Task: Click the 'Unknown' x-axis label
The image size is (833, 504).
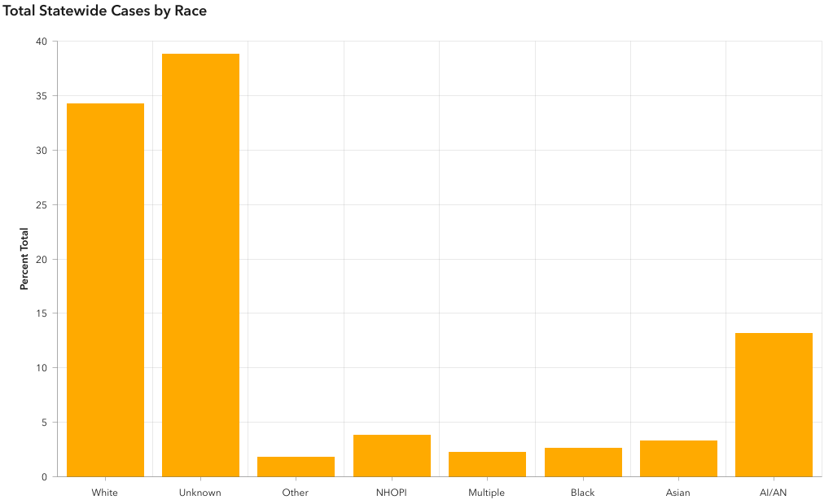Action: [200, 493]
